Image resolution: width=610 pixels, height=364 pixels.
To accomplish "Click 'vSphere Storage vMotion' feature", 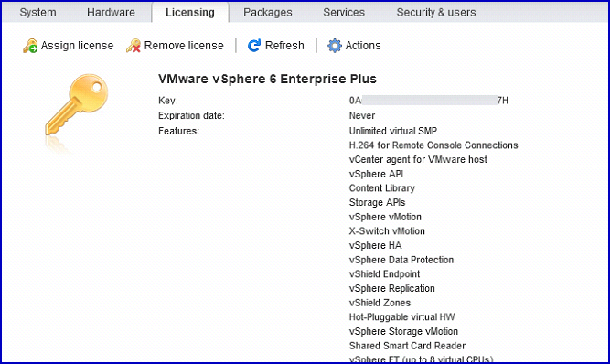I will click(x=403, y=331).
